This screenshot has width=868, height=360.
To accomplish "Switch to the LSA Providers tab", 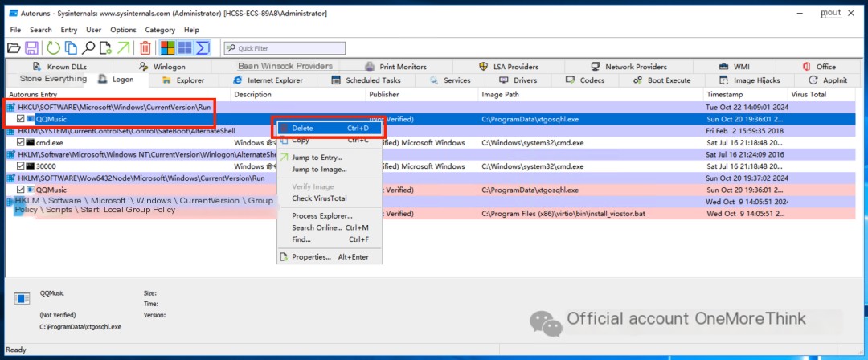I will coord(510,67).
